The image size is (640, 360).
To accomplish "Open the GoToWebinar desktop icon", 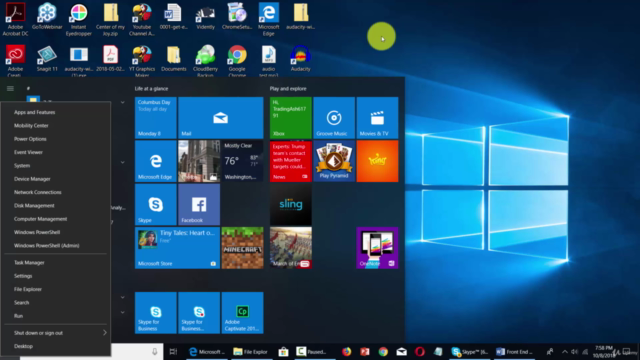I will click(47, 16).
